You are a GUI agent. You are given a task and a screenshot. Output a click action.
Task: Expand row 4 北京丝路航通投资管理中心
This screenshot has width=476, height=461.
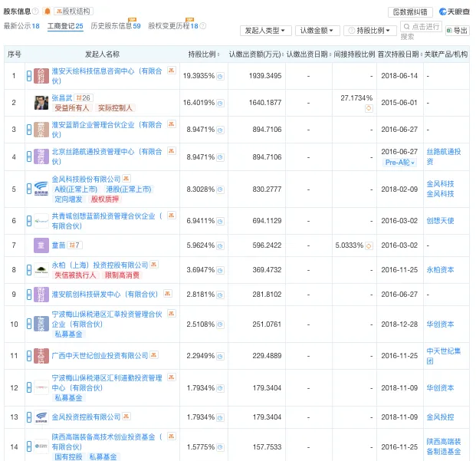(x=29, y=156)
